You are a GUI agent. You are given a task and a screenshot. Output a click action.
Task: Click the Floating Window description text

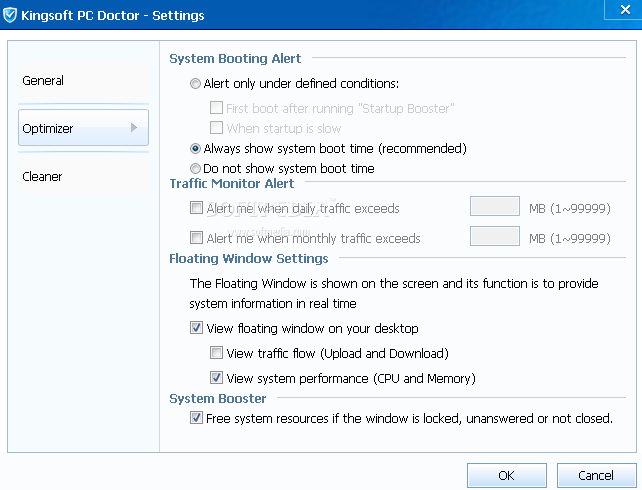pyautogui.click(x=394, y=294)
